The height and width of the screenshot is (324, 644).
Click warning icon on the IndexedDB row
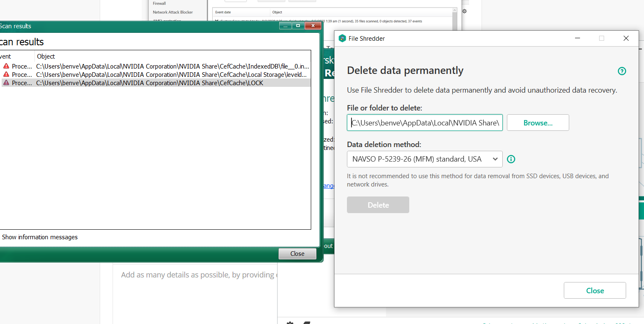6,66
